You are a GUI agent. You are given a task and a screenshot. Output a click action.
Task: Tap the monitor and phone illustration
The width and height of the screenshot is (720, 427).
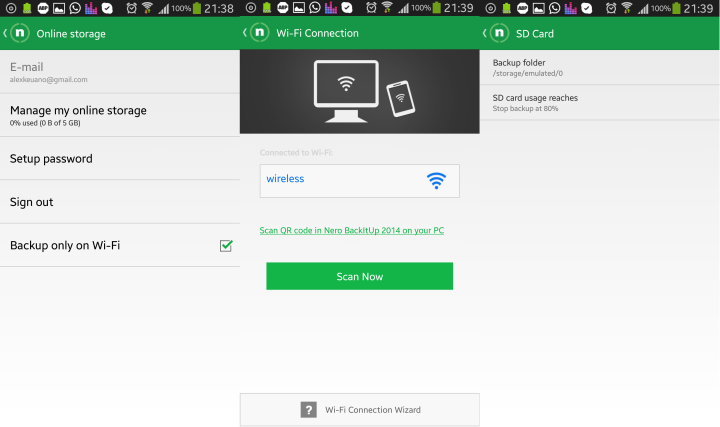pyautogui.click(x=365, y=91)
